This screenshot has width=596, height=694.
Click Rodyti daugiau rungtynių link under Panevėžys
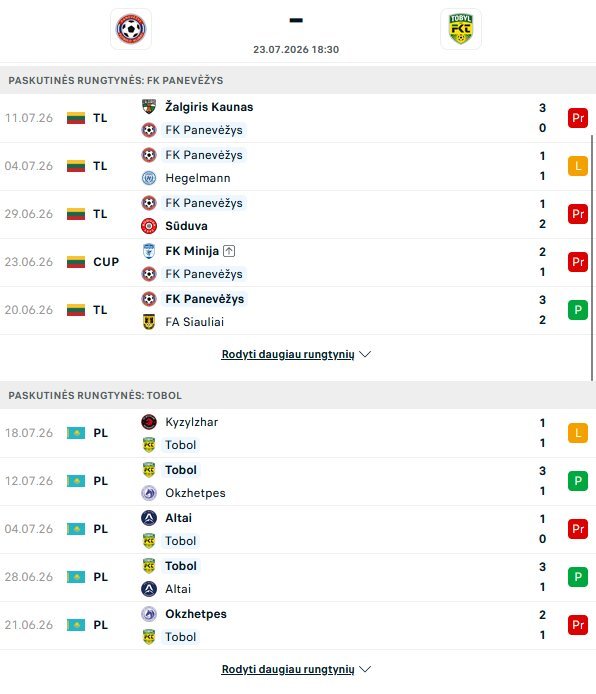point(288,355)
